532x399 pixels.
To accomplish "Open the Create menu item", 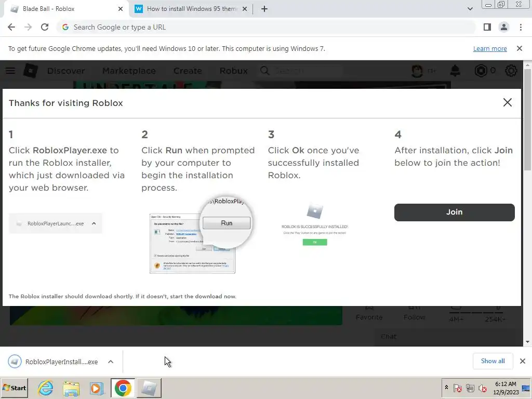I will (x=187, y=71).
